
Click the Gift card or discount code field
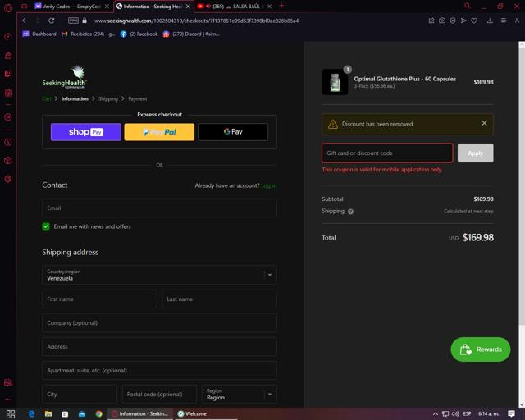[x=387, y=153]
